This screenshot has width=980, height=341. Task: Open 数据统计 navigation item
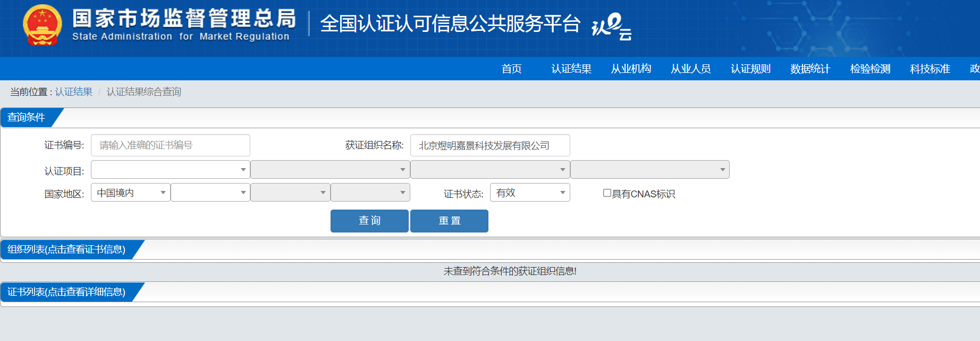tap(810, 69)
